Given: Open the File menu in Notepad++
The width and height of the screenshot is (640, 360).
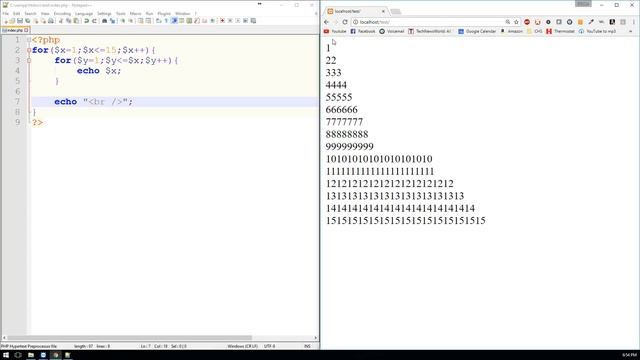Looking at the screenshot, I should click(5, 13).
